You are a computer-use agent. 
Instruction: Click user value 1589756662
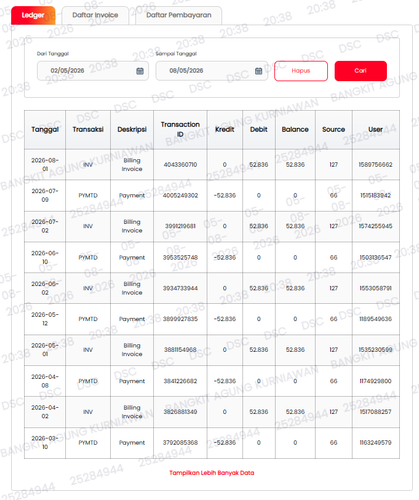tap(375, 165)
